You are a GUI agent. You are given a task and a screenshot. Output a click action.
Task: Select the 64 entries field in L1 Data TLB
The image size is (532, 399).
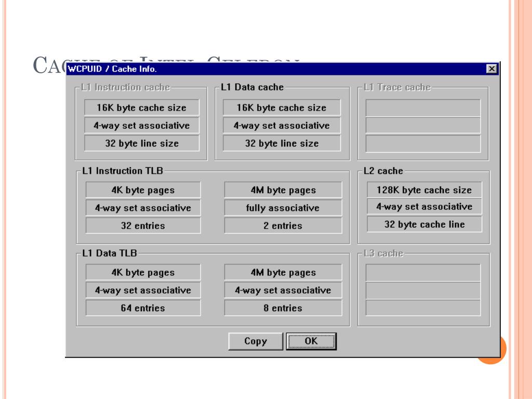point(143,308)
